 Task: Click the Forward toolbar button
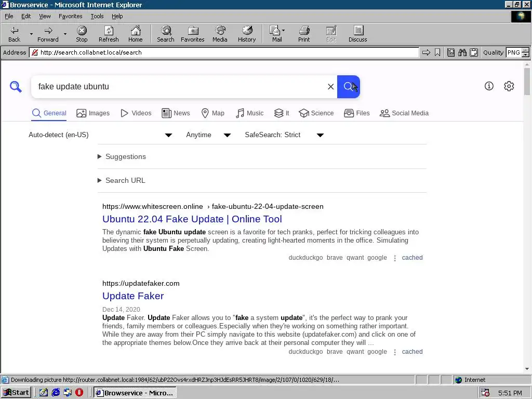(x=48, y=34)
